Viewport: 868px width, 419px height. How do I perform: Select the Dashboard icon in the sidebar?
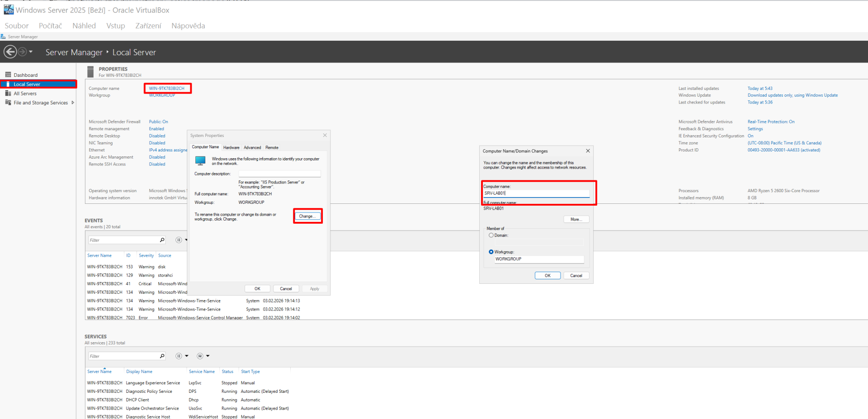(9, 75)
